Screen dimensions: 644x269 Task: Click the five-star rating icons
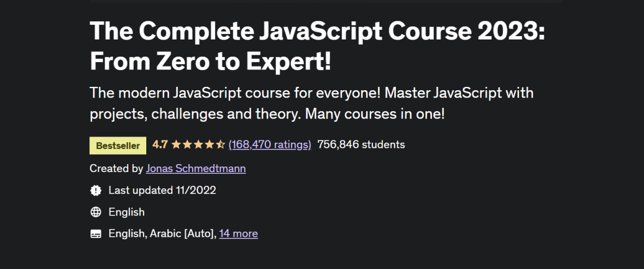(198, 145)
